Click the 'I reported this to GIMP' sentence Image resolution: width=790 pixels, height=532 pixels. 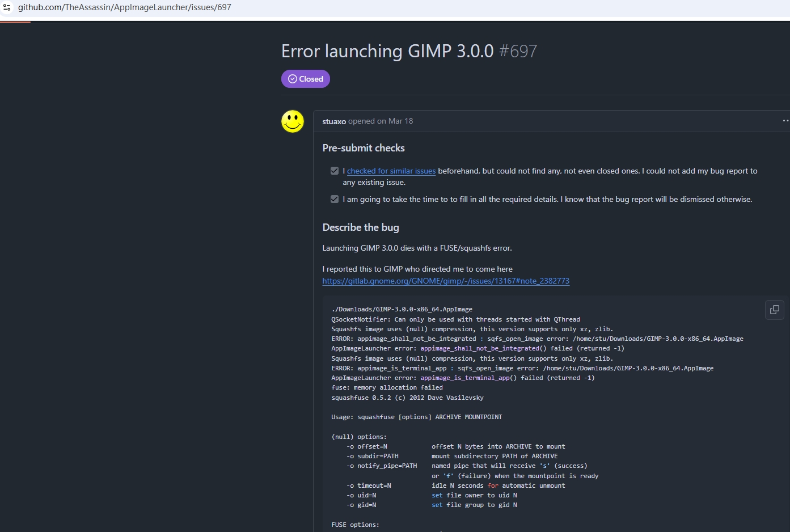click(417, 269)
